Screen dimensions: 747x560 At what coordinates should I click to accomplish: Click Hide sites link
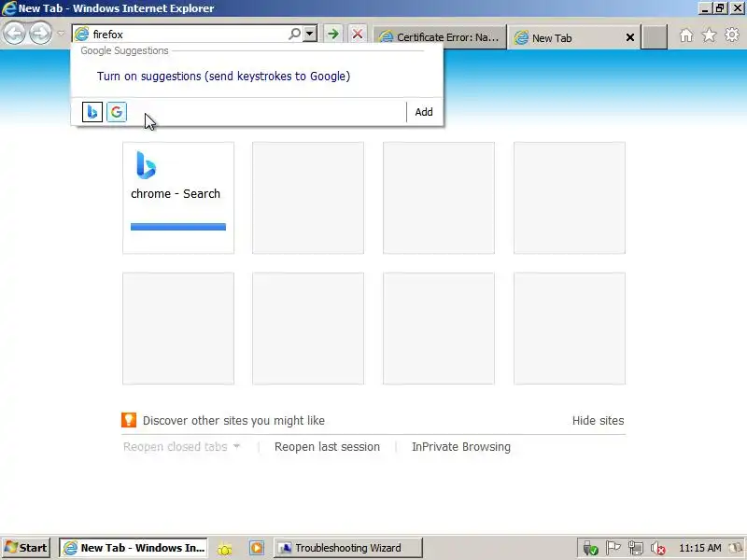[598, 421]
